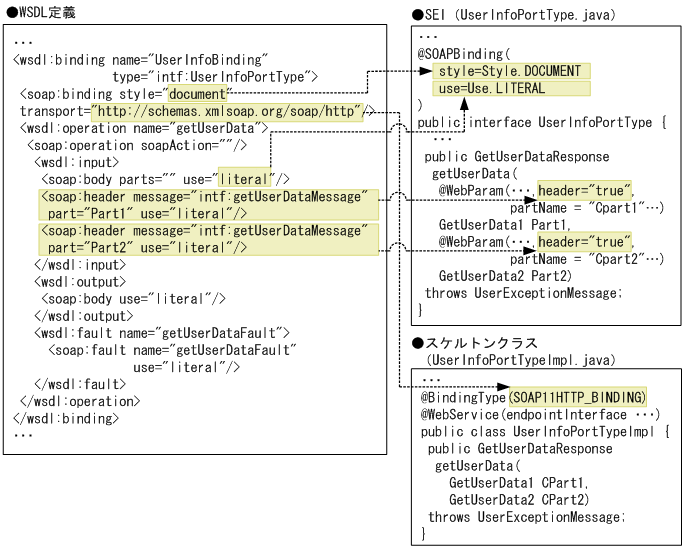Click header="true" above partName Cpart2
685x548 pixels.
[x=583, y=242]
